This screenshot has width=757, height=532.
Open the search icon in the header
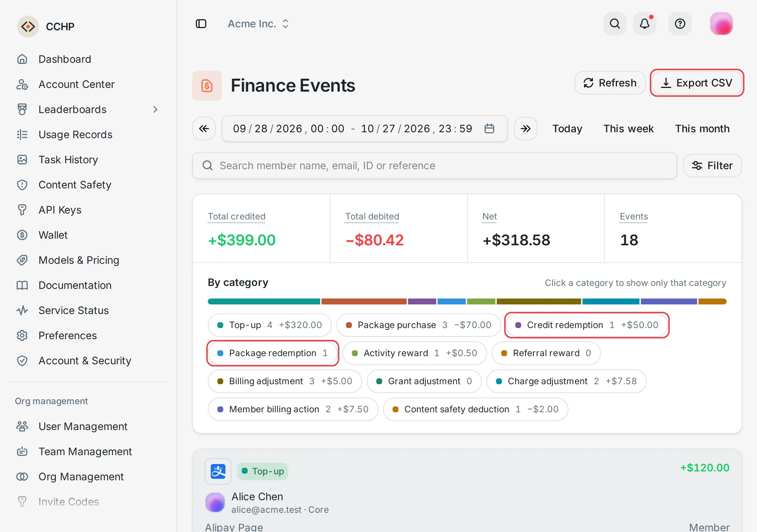pos(615,24)
